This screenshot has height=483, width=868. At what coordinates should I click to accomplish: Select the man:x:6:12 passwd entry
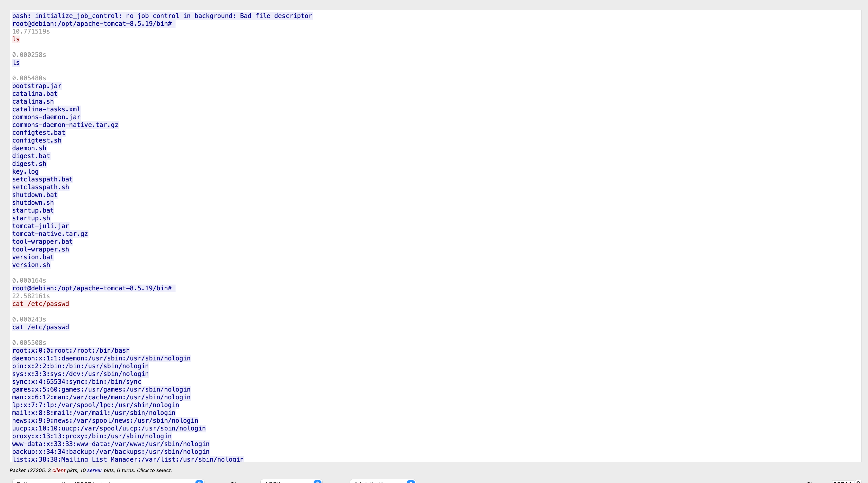coord(101,397)
